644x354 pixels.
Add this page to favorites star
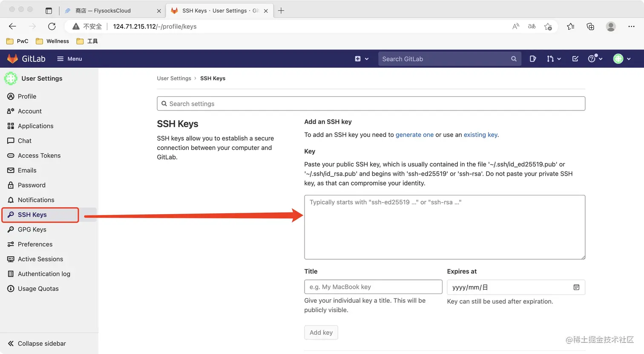click(x=548, y=26)
